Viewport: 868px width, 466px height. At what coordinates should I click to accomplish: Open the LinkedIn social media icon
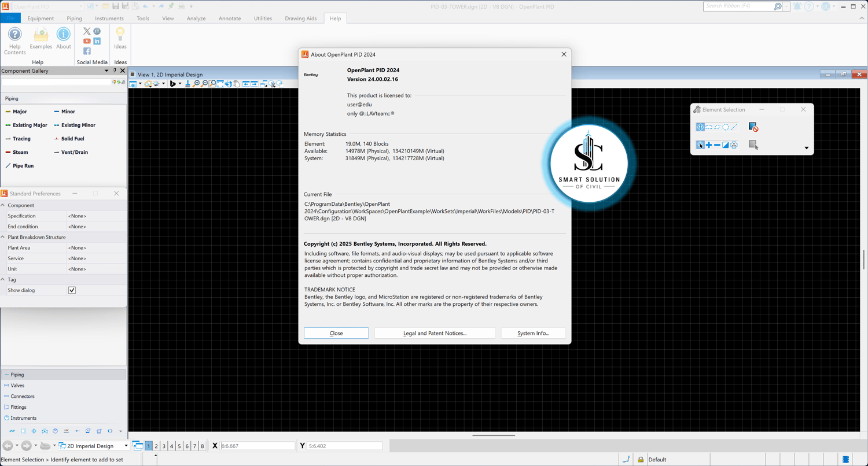pyautogui.click(x=97, y=41)
